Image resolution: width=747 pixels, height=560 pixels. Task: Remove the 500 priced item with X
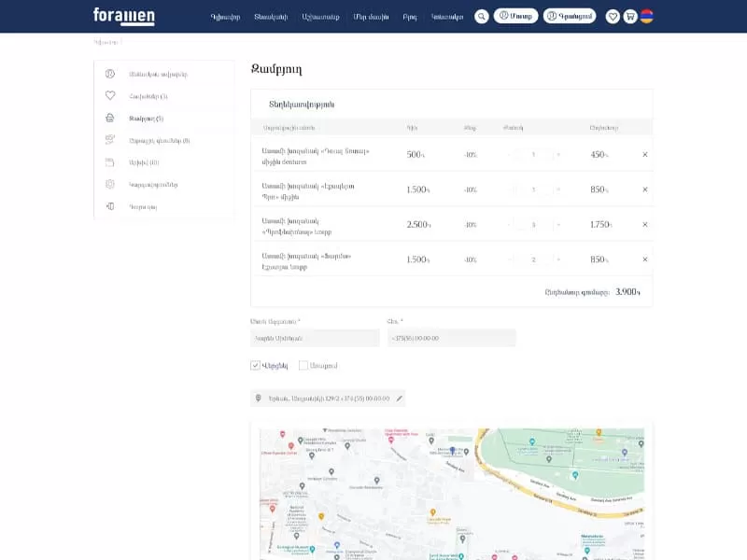pyautogui.click(x=645, y=154)
